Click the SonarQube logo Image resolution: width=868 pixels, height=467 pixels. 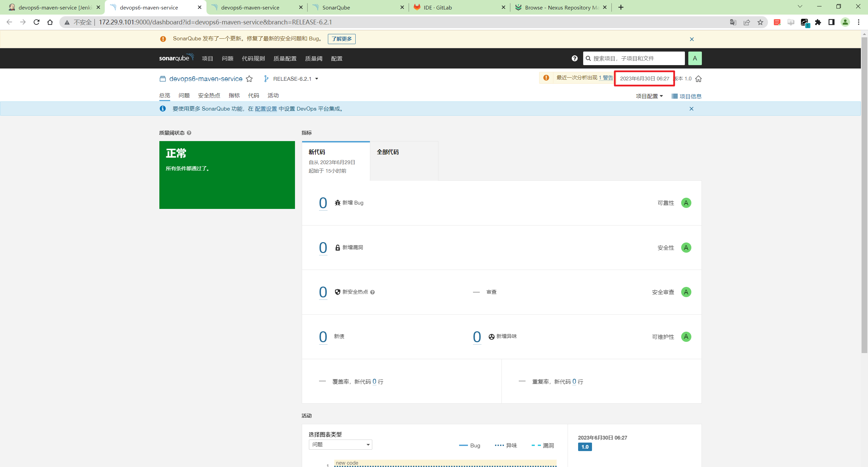pos(176,58)
